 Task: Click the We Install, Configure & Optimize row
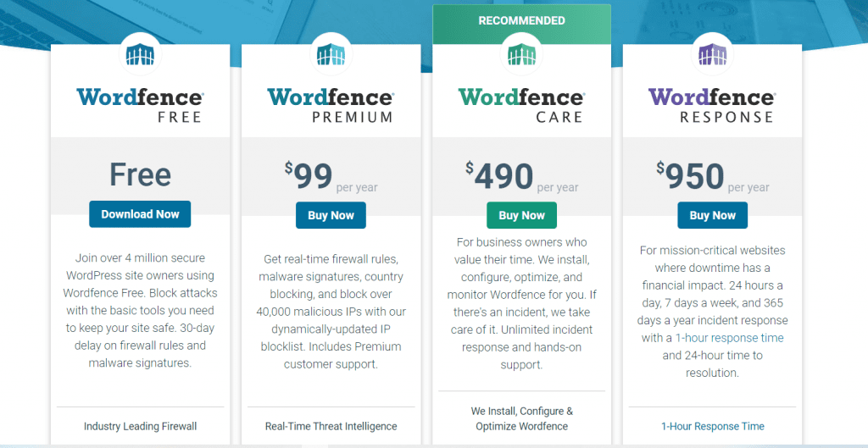point(521,418)
